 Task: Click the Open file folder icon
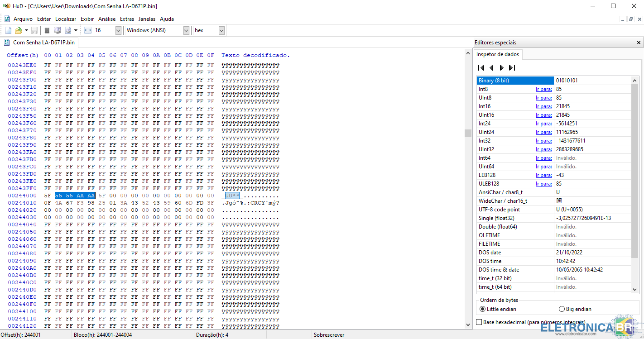(18, 30)
